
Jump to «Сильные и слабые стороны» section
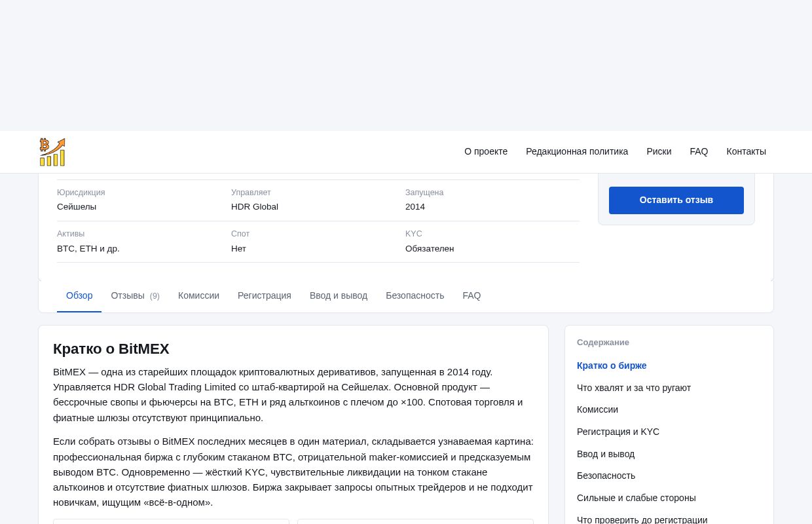tap(637, 498)
